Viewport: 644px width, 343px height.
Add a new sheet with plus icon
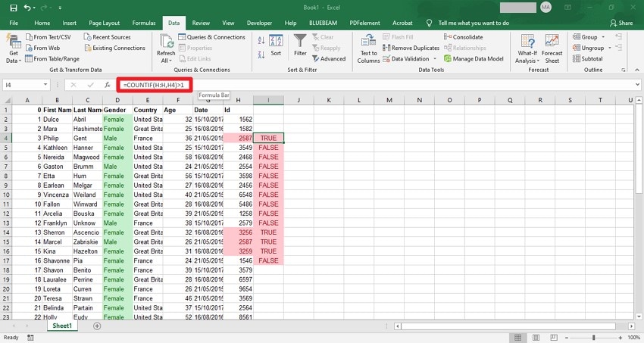click(97, 326)
